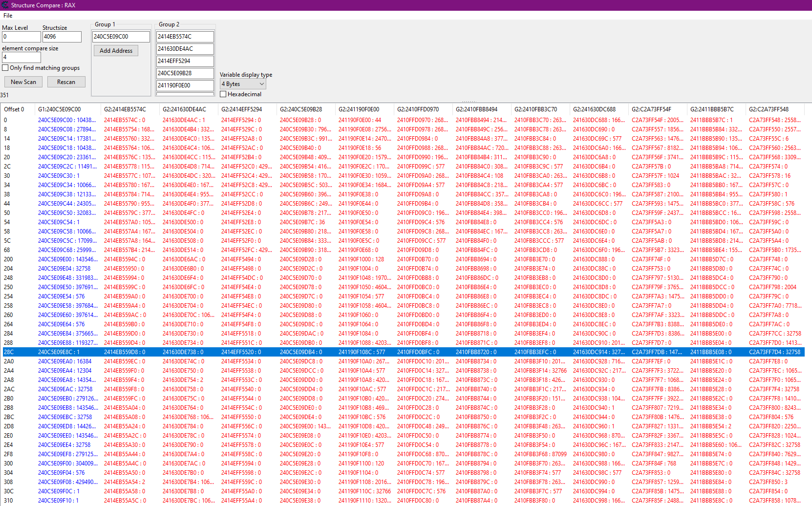Click Group 2 address field 2414EB5574C
This screenshot has height=506, width=812.
185,37
